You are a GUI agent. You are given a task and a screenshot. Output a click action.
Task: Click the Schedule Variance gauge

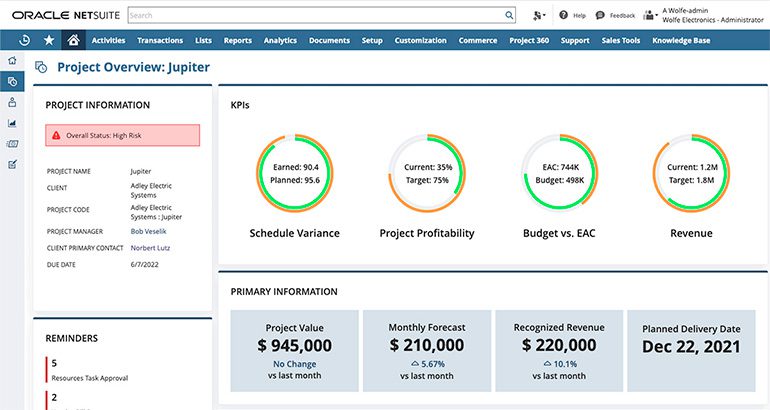295,173
